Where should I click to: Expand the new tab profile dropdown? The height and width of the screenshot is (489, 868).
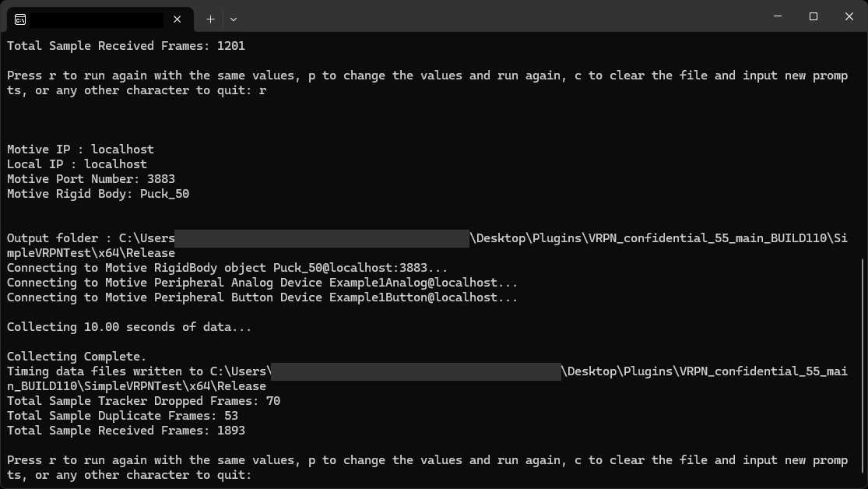click(234, 19)
